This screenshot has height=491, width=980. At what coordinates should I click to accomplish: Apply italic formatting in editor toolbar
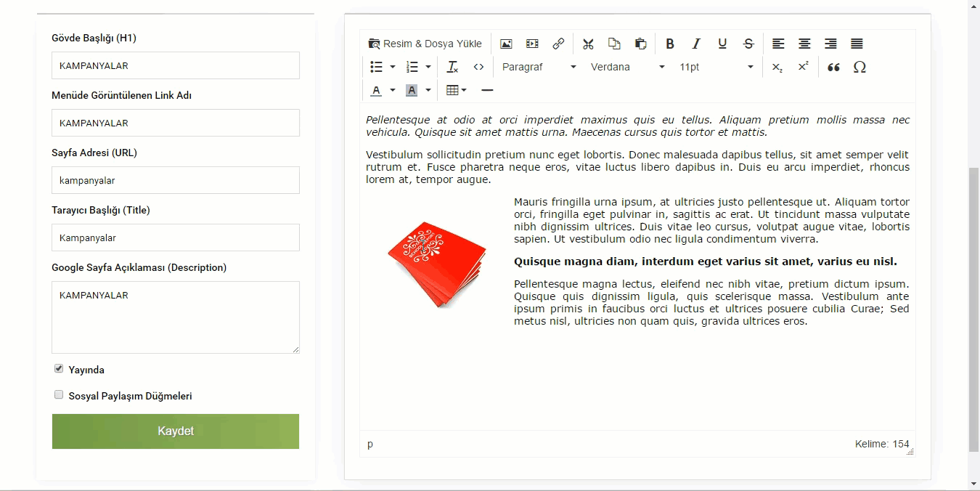pos(696,44)
